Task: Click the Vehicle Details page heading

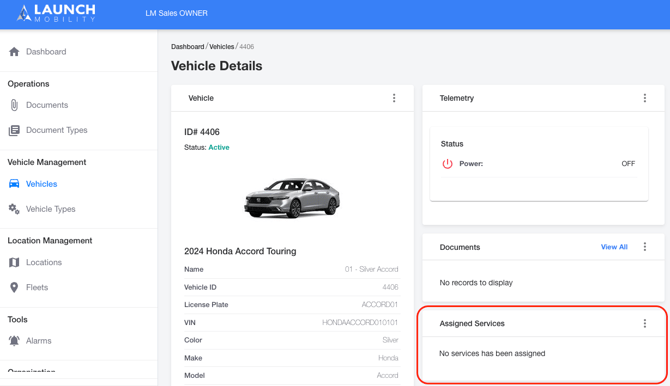Action: coord(217,66)
